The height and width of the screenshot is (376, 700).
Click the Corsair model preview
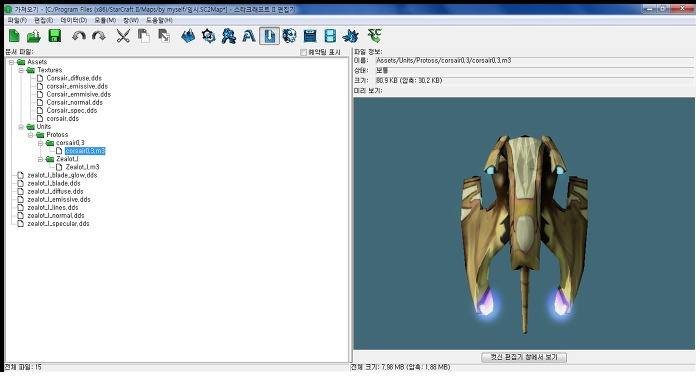click(524, 223)
